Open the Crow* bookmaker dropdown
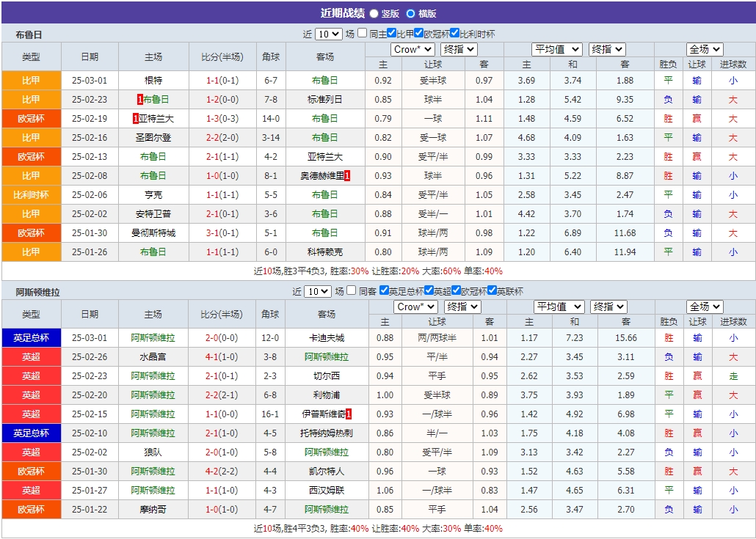The height and width of the screenshot is (539, 756). click(x=415, y=48)
